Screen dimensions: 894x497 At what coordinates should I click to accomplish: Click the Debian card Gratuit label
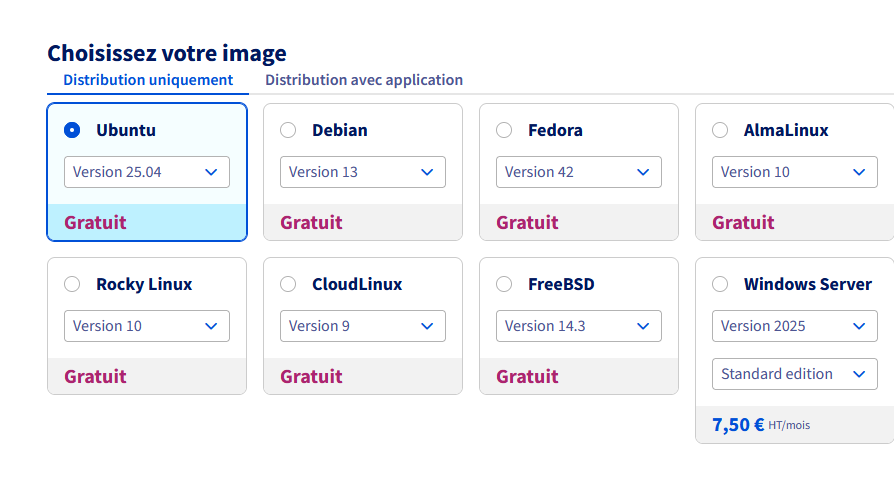311,222
